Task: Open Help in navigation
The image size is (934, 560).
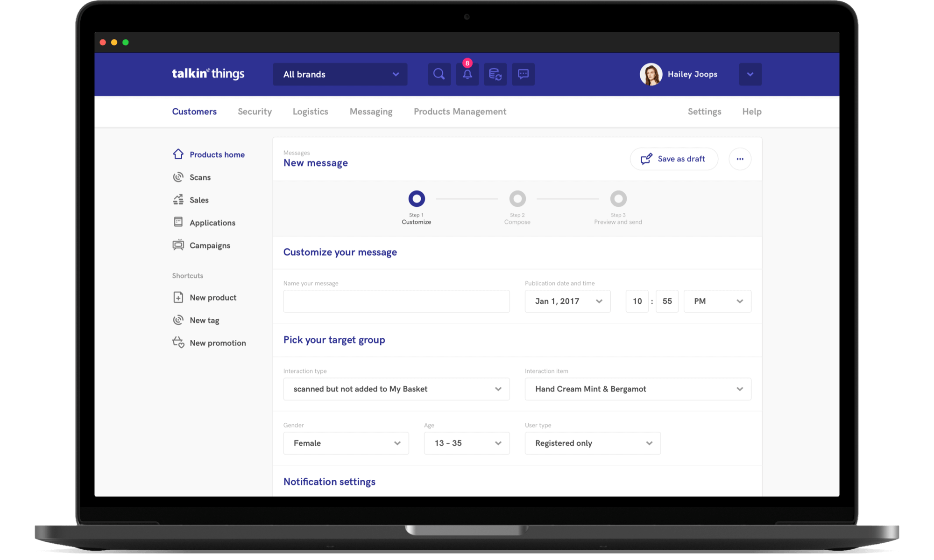Action: coord(752,112)
